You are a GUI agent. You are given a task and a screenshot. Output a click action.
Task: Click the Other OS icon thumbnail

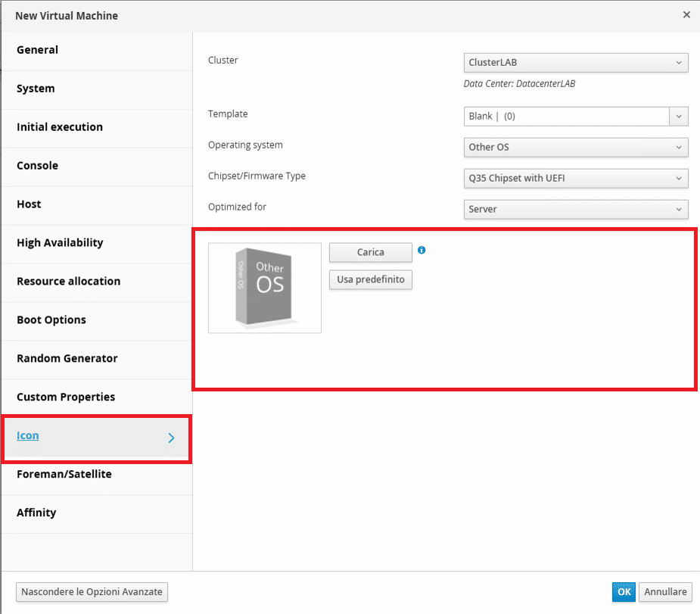point(265,288)
